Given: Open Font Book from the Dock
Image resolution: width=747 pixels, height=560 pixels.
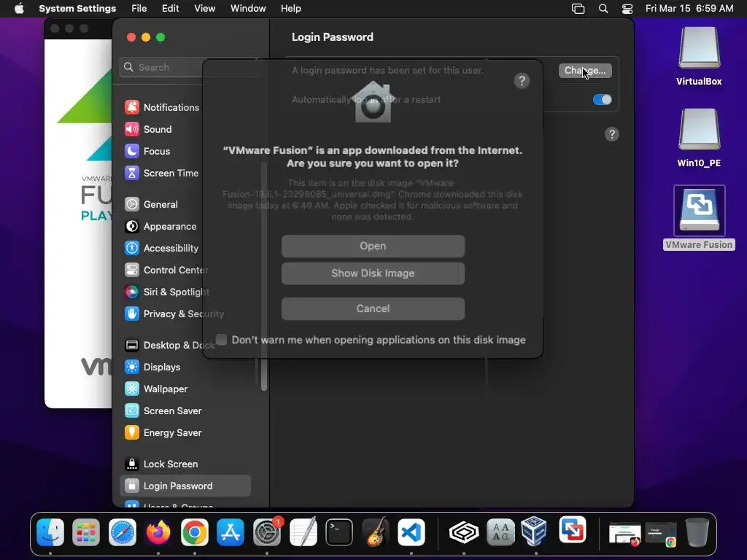Looking at the screenshot, I should (x=500, y=532).
